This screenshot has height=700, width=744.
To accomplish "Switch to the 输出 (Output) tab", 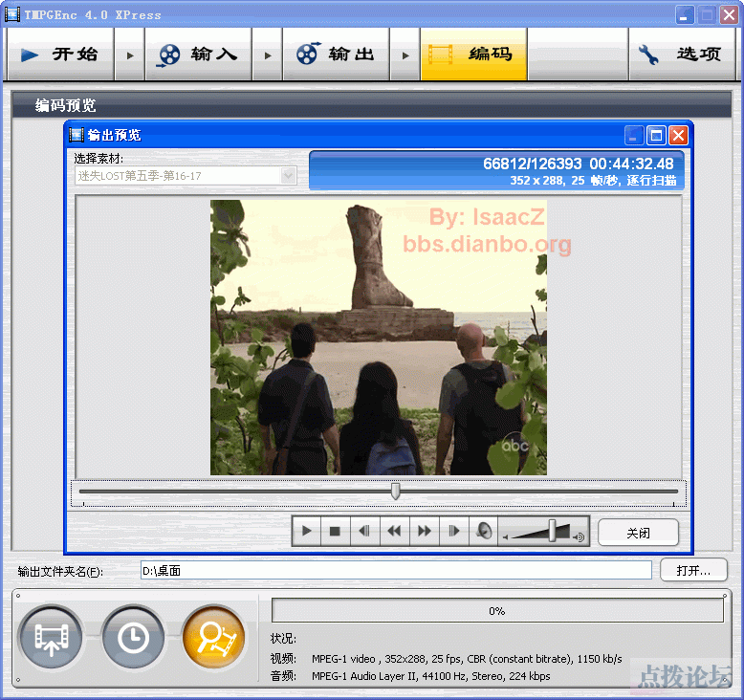I will point(336,55).
